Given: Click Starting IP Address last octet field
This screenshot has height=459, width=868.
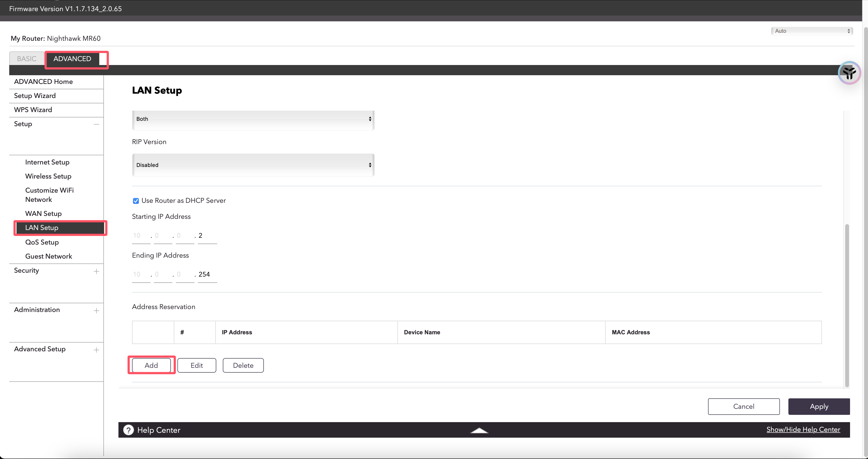Looking at the screenshot, I should pyautogui.click(x=207, y=236).
